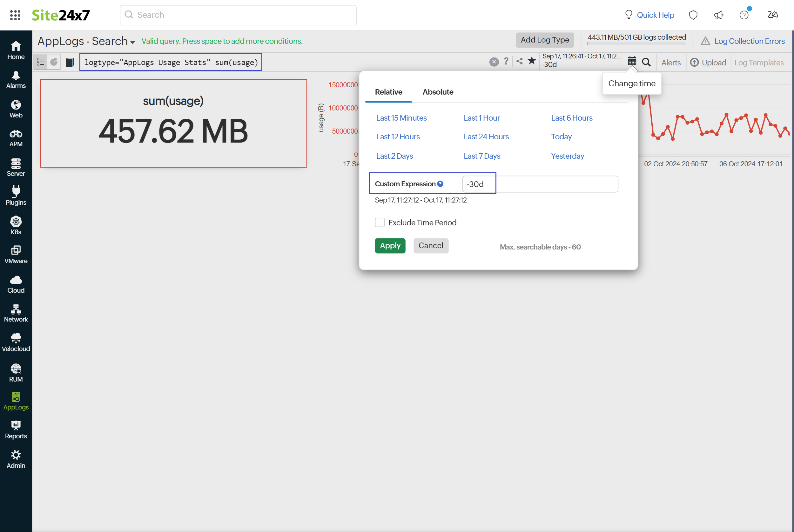Open the pie chart view of results
794x532 pixels.
(54, 61)
